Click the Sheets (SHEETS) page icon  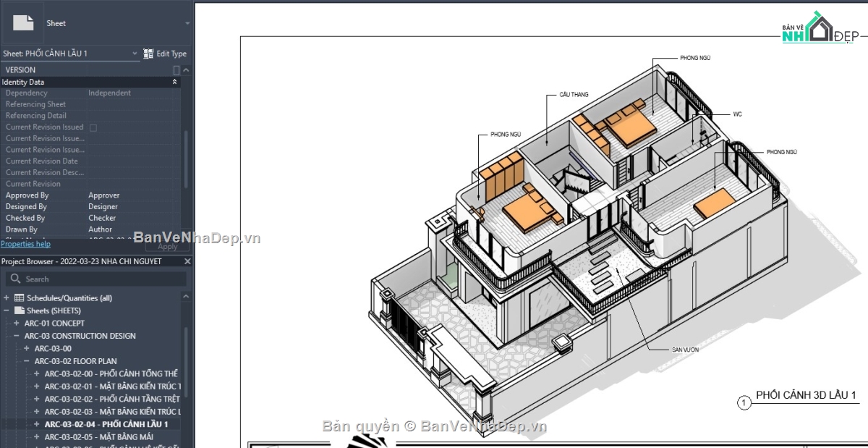[x=20, y=310]
